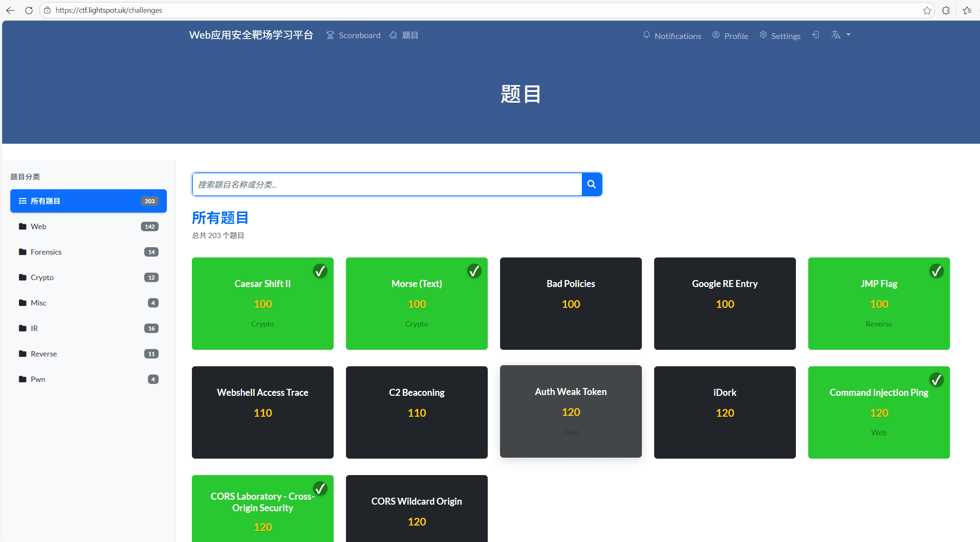Open the Auth Weak Token challenge card
Image resolution: width=980 pixels, height=542 pixels.
571,411
